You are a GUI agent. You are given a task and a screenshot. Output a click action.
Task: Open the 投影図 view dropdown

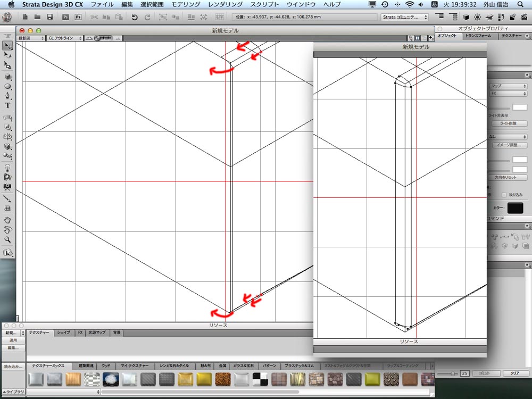[31, 38]
